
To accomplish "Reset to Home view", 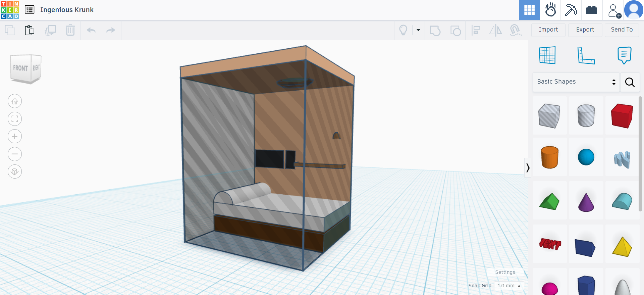I will [15, 101].
